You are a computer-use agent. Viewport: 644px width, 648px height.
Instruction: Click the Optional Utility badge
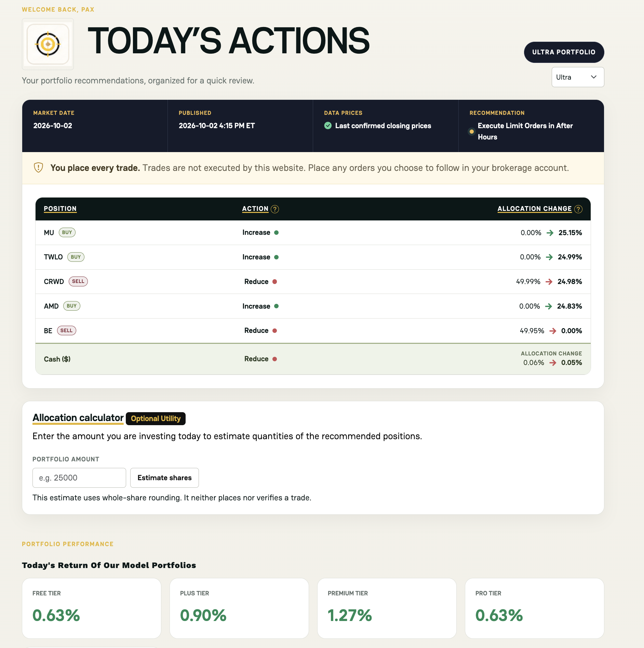point(156,419)
